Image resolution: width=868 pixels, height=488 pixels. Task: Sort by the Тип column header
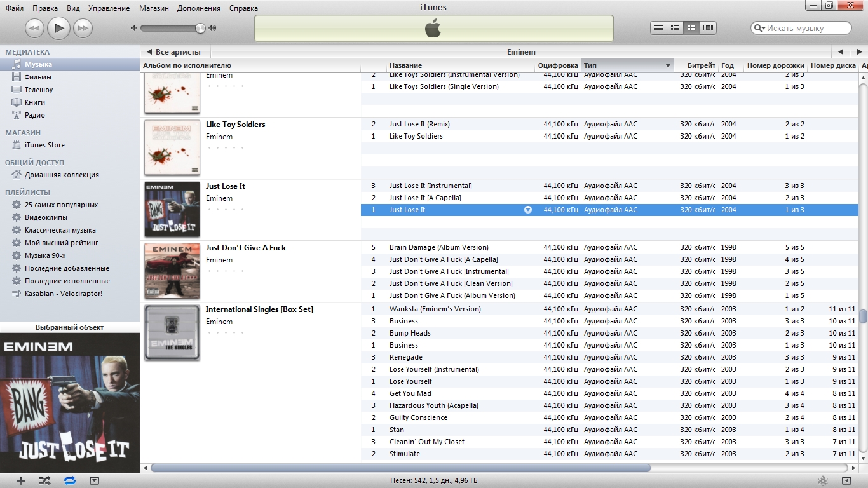click(x=627, y=65)
